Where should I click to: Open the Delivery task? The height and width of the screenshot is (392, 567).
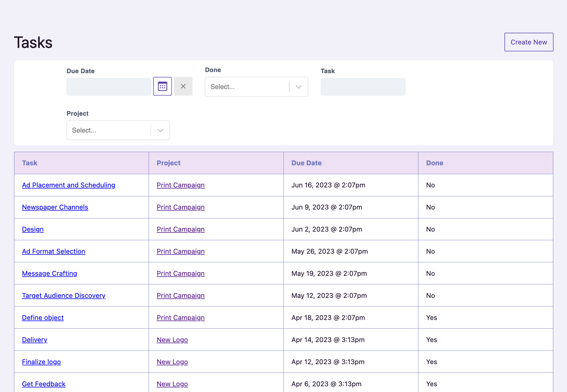point(34,340)
